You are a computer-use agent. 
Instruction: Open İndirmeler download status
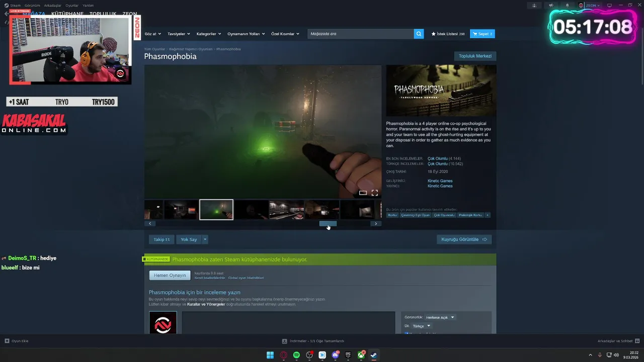(x=313, y=341)
